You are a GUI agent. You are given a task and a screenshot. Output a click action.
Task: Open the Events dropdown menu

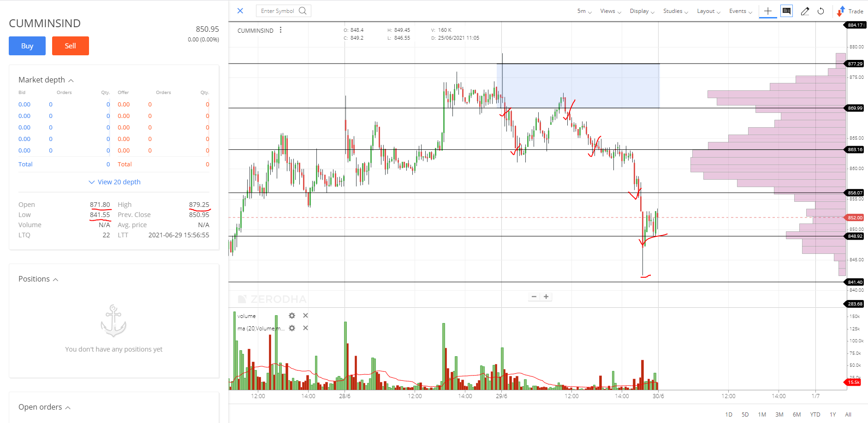pyautogui.click(x=740, y=11)
